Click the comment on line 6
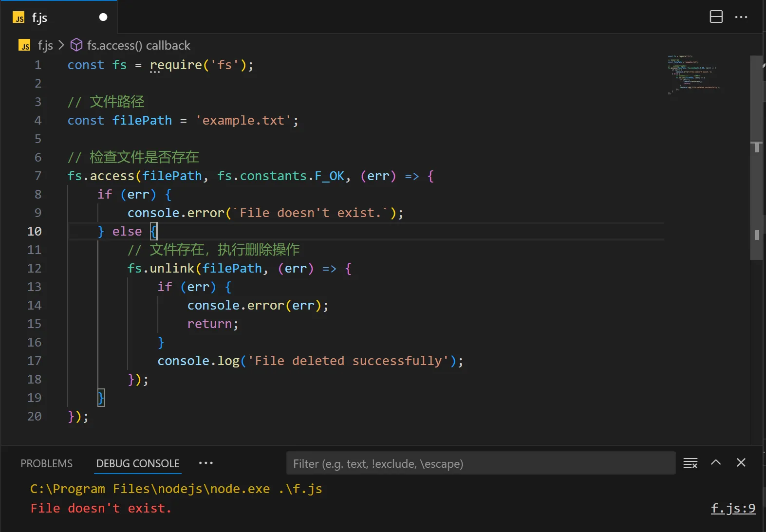Viewport: 766px width, 532px height. coord(133,157)
